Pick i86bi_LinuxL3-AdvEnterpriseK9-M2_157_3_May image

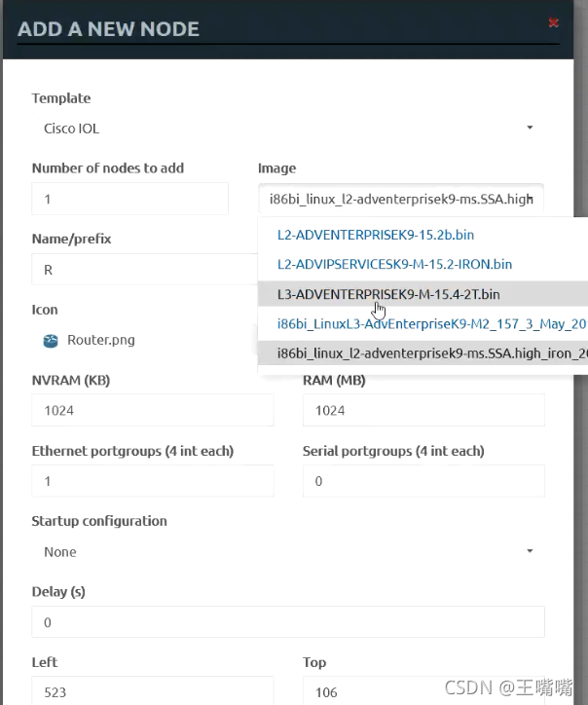[x=423, y=323]
